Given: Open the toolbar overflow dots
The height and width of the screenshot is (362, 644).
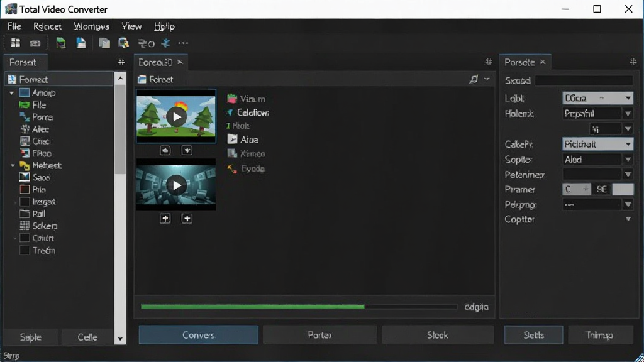Looking at the screenshot, I should pos(183,43).
